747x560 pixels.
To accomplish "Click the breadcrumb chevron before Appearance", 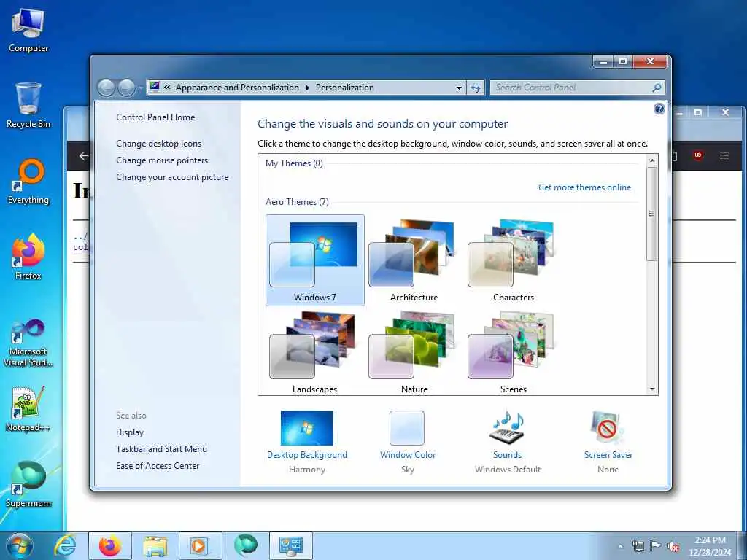I will point(167,87).
